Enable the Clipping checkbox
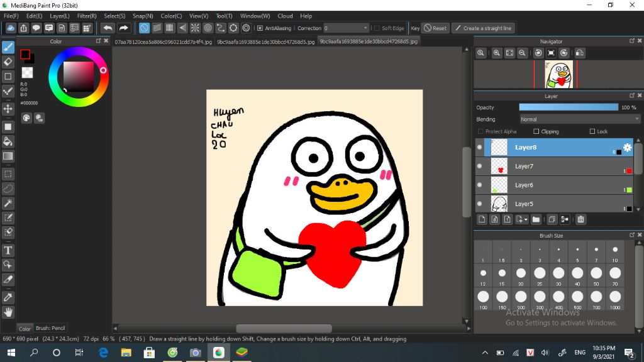 click(536, 131)
